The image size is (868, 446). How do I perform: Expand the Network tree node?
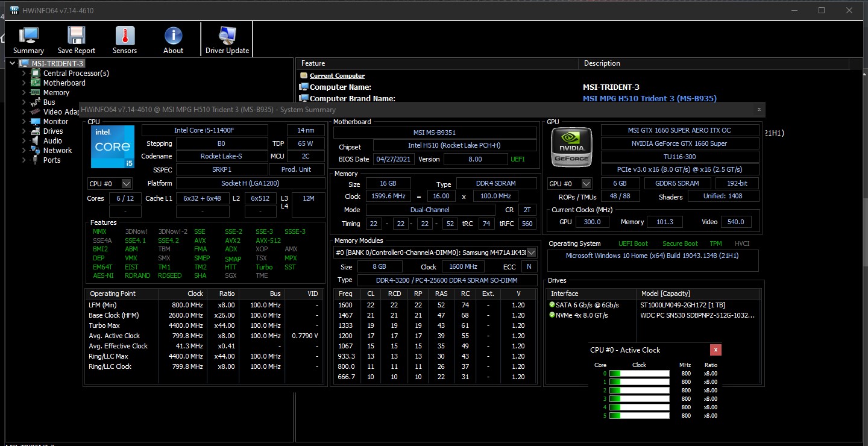(x=24, y=150)
